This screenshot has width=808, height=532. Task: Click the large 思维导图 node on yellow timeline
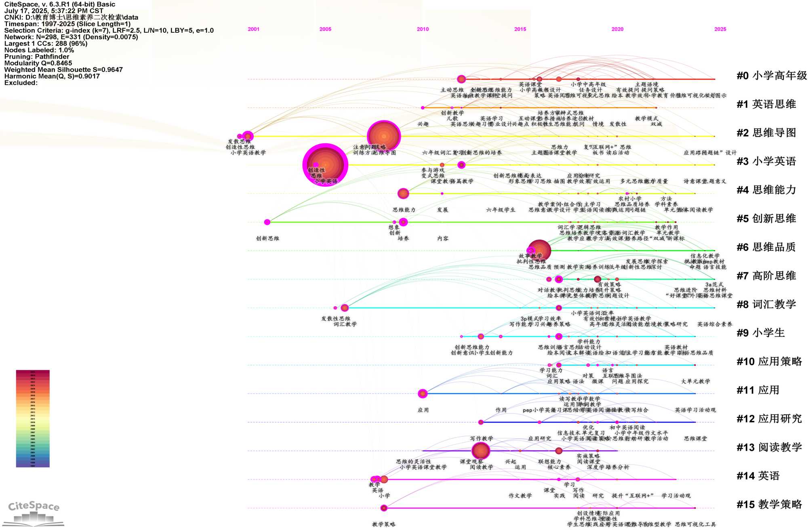383,137
